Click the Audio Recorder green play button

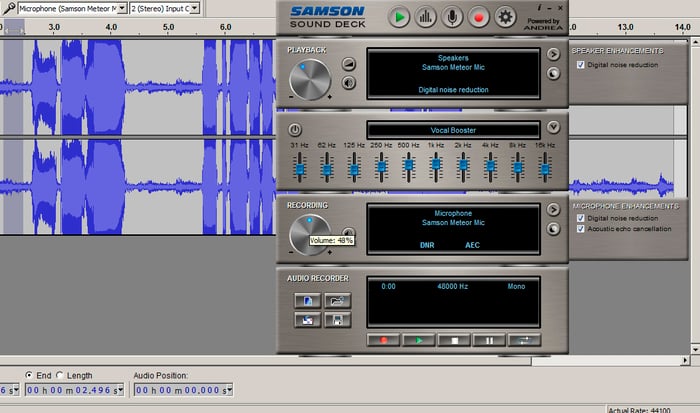pos(419,340)
